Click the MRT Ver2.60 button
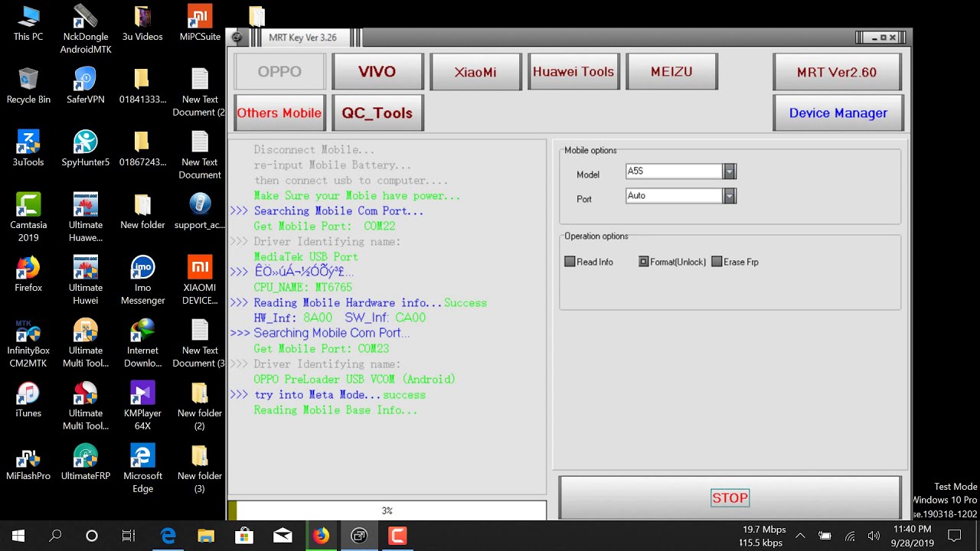 (837, 72)
